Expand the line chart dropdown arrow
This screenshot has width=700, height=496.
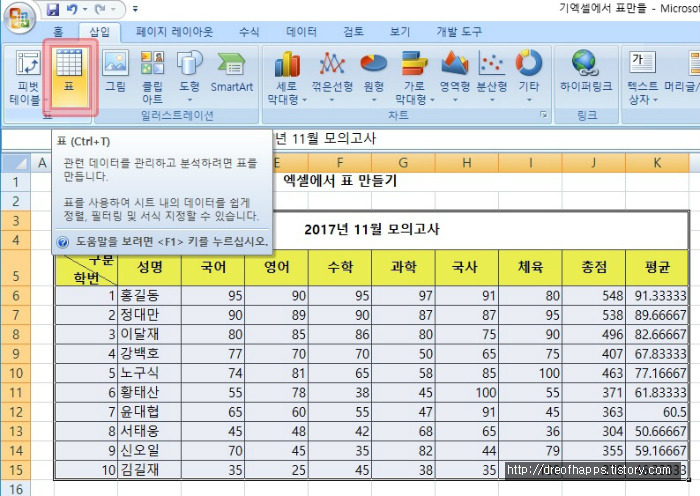[332, 100]
